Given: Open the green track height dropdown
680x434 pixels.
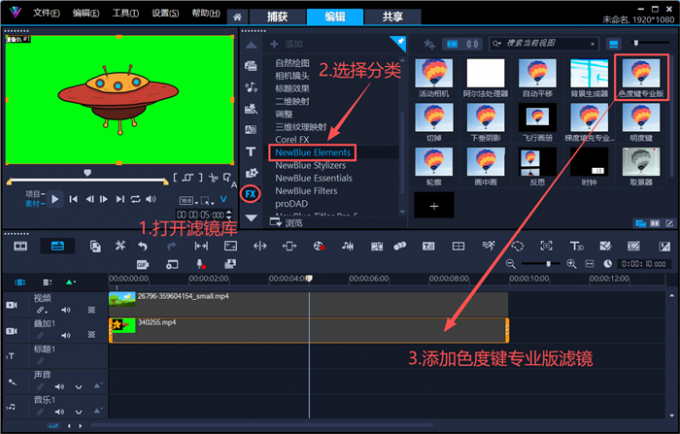Looking at the screenshot, I should [x=71, y=282].
